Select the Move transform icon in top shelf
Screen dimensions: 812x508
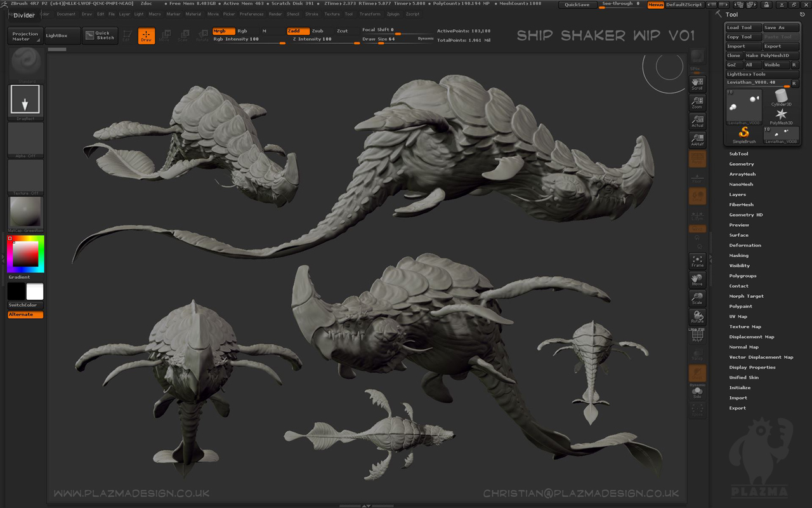(x=164, y=36)
